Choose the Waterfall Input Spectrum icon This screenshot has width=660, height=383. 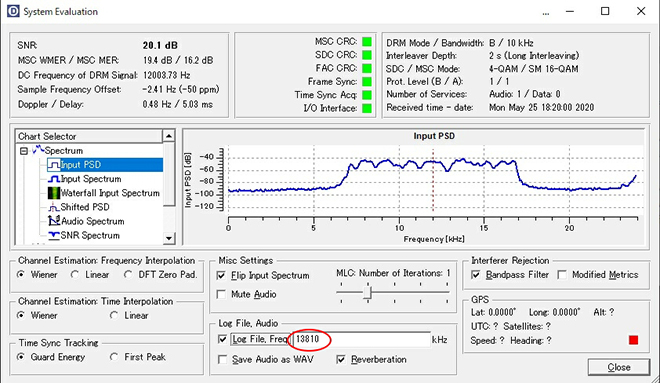coord(54,193)
